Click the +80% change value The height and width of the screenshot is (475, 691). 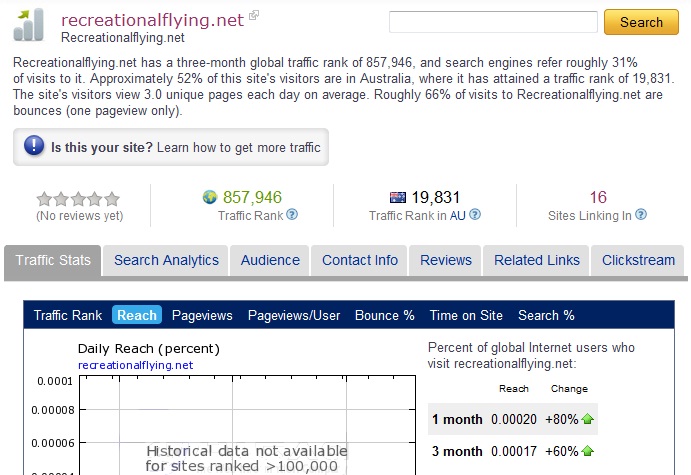(x=561, y=419)
